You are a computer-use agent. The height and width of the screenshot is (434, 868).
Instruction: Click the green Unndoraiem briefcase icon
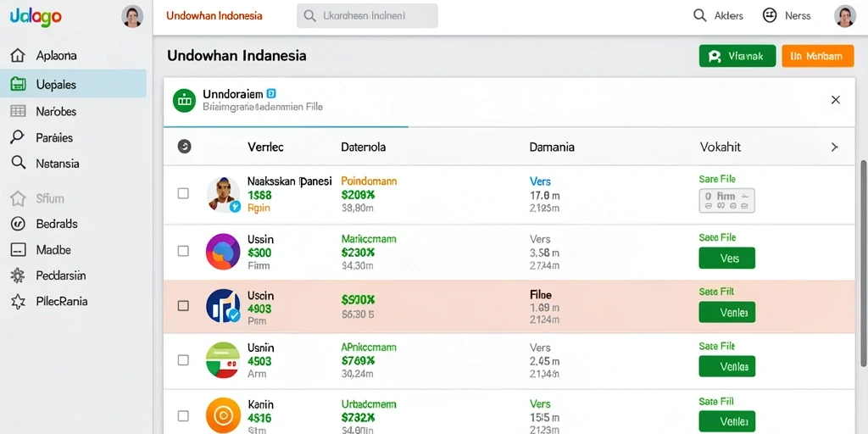point(184,100)
